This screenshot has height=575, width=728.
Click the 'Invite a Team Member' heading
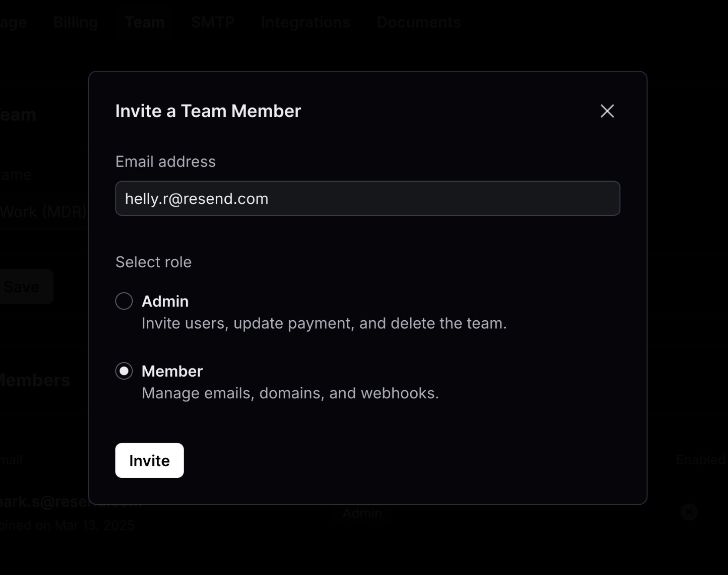(208, 111)
